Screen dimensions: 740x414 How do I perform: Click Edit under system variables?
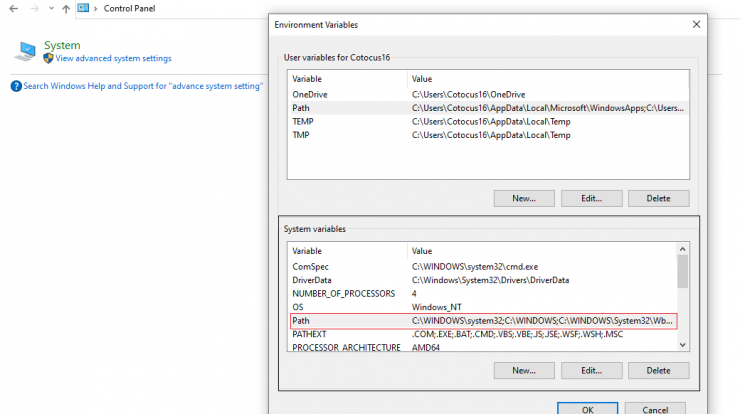click(x=591, y=371)
